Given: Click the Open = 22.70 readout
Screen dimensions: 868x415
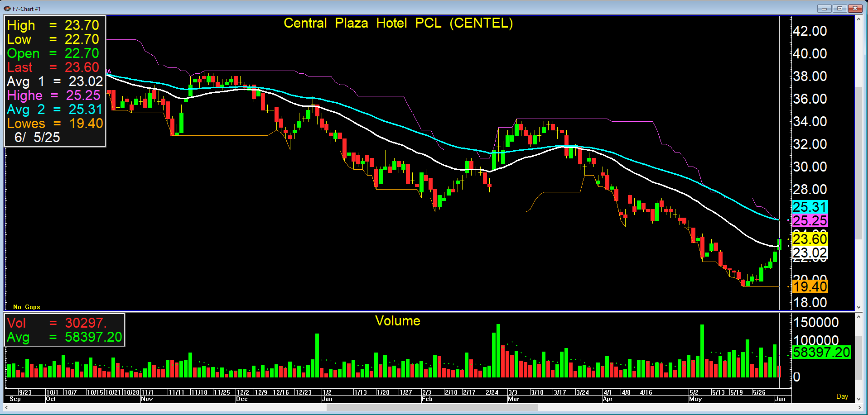Looking at the screenshot, I should pyautogui.click(x=53, y=53).
